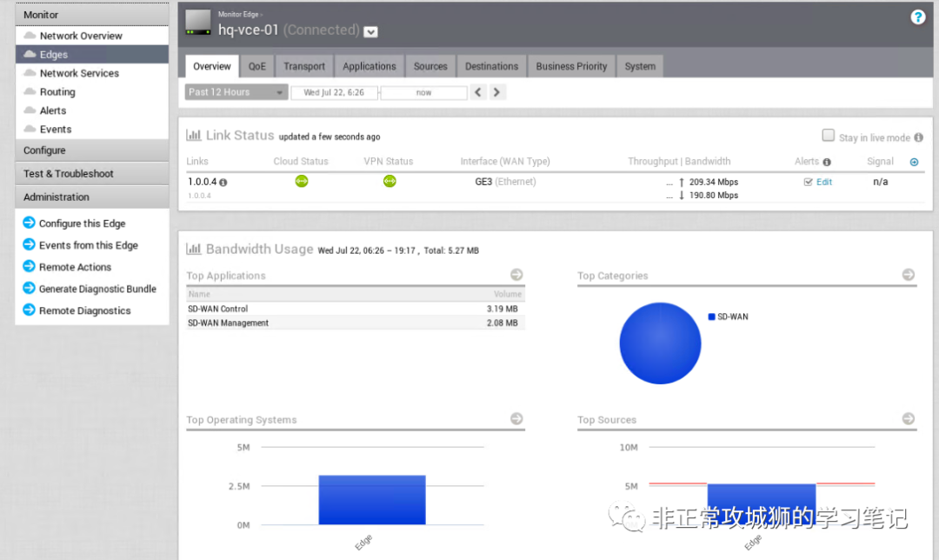The height and width of the screenshot is (560, 939).
Task: Click the Monitor Edge breadcrumb
Action: coord(238,15)
